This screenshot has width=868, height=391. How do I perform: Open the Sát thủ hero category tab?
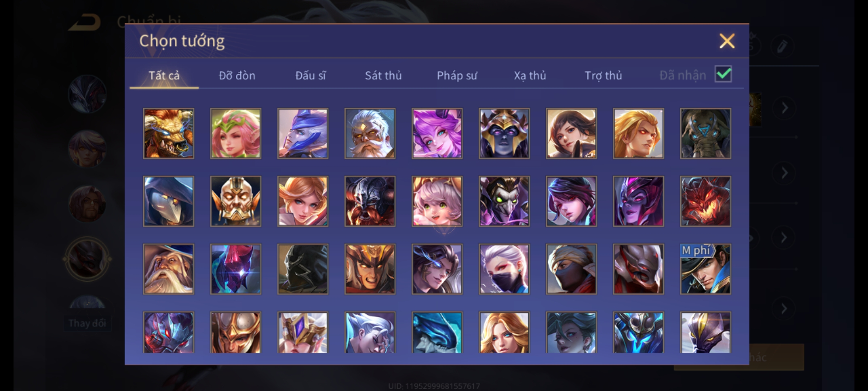point(383,75)
